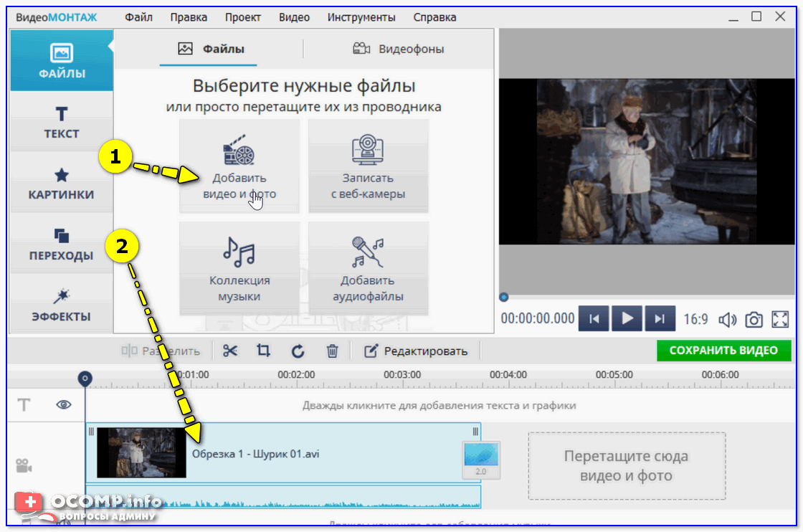The height and width of the screenshot is (532, 803).
Task: Play the video preview
Action: tap(627, 319)
